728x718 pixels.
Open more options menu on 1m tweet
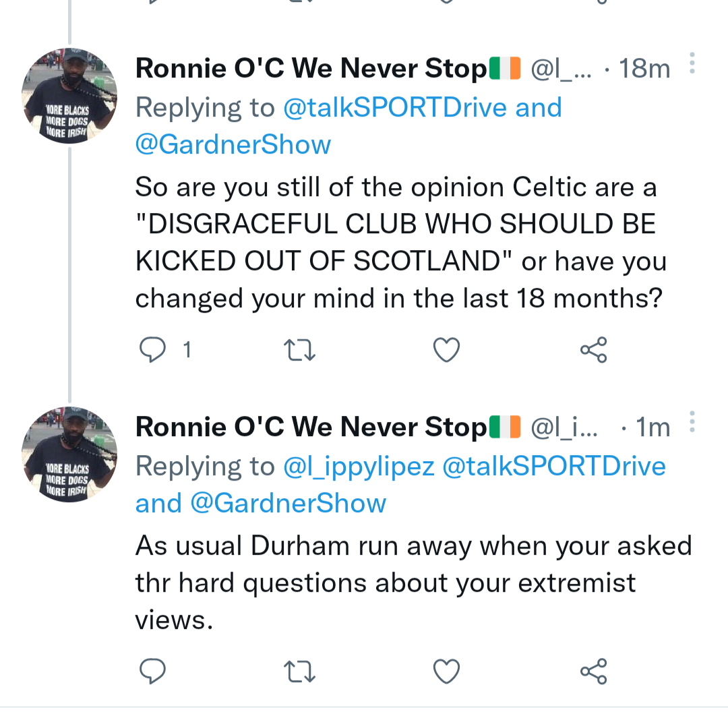click(692, 421)
